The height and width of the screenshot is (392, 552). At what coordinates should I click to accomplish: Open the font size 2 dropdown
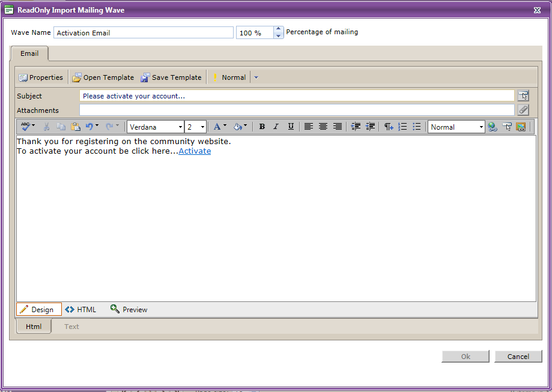point(195,127)
